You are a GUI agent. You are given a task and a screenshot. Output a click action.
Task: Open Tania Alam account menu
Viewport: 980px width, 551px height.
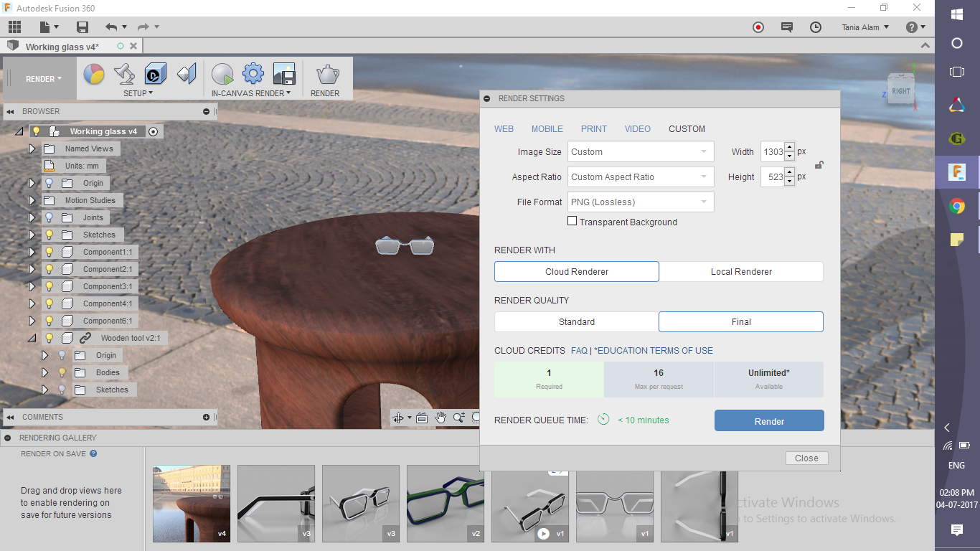pos(865,27)
